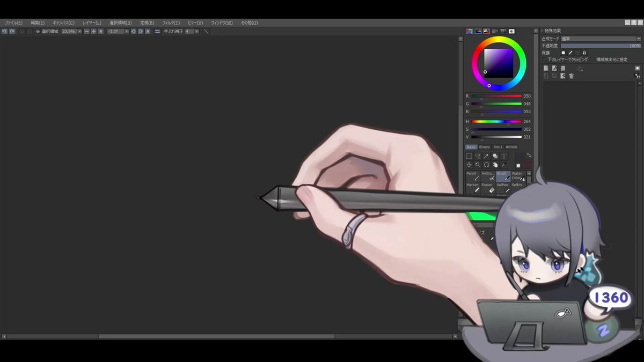Rotate canvas clockwise icon
The image size is (644, 362).
(141, 31)
